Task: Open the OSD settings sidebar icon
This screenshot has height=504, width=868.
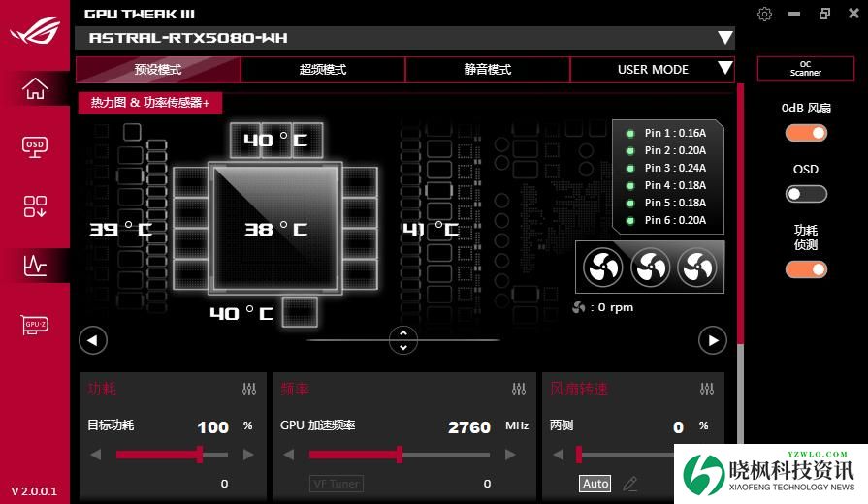Action: 35,146
